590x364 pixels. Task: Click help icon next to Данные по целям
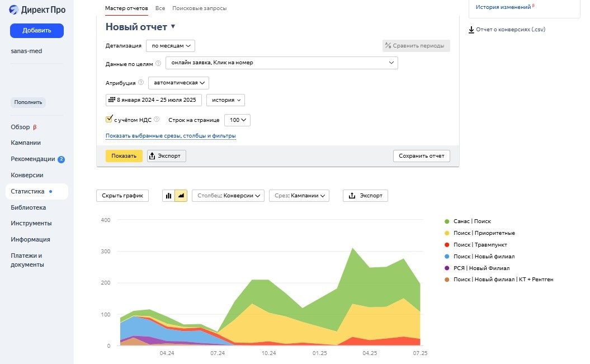tap(158, 63)
